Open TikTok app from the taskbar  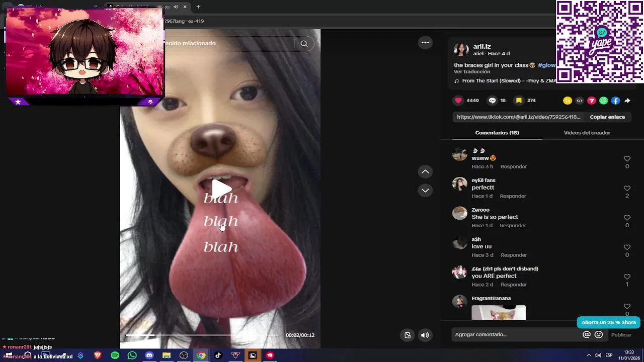point(218,355)
